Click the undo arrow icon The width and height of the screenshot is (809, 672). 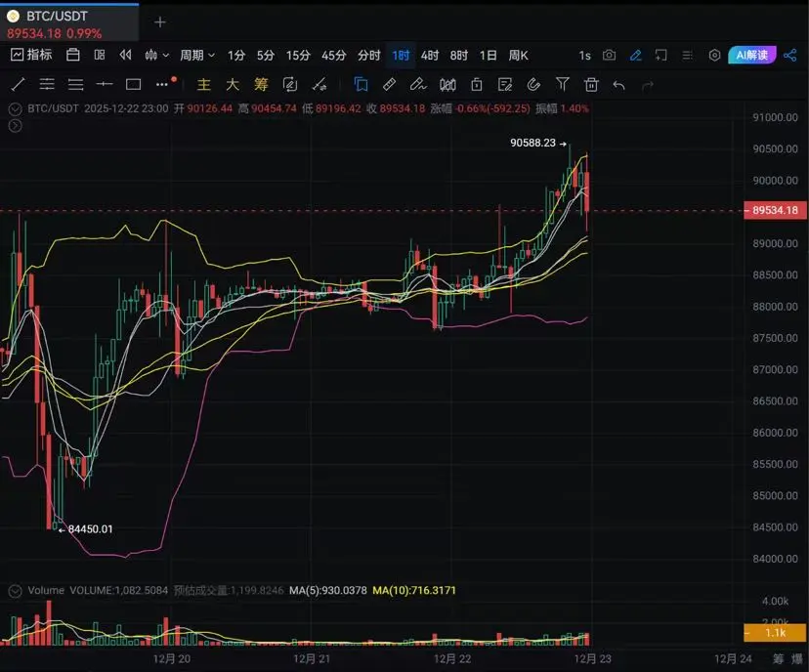click(619, 85)
